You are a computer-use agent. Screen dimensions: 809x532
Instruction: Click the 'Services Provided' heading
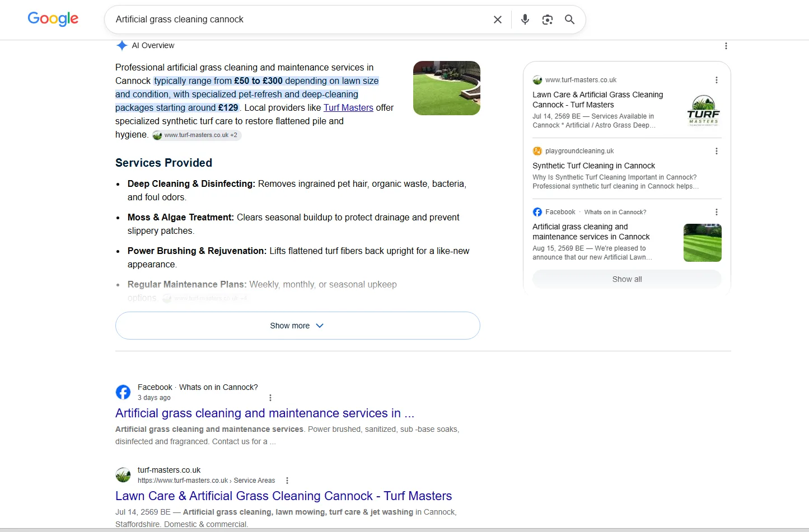tap(163, 163)
